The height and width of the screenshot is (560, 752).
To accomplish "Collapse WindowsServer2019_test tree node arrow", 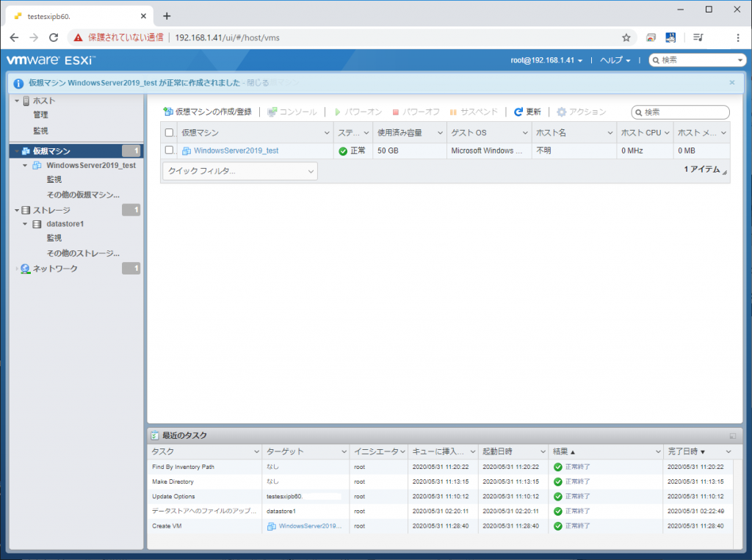I will click(x=25, y=165).
